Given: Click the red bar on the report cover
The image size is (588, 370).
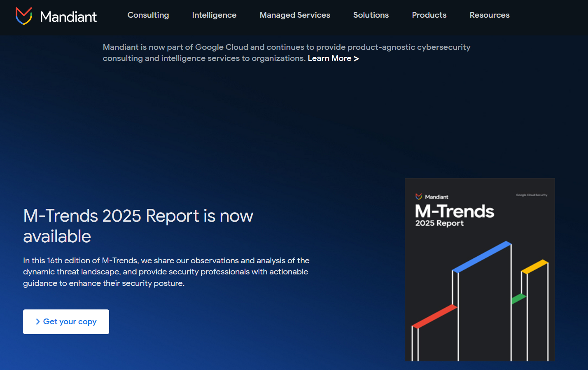Looking at the screenshot, I should tap(434, 316).
